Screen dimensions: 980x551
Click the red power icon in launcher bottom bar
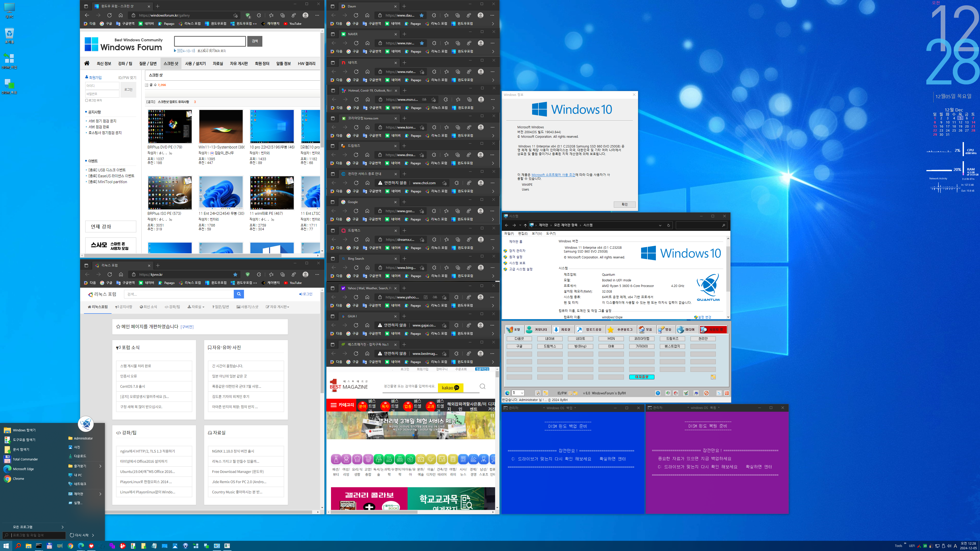pyautogui.click(x=726, y=393)
